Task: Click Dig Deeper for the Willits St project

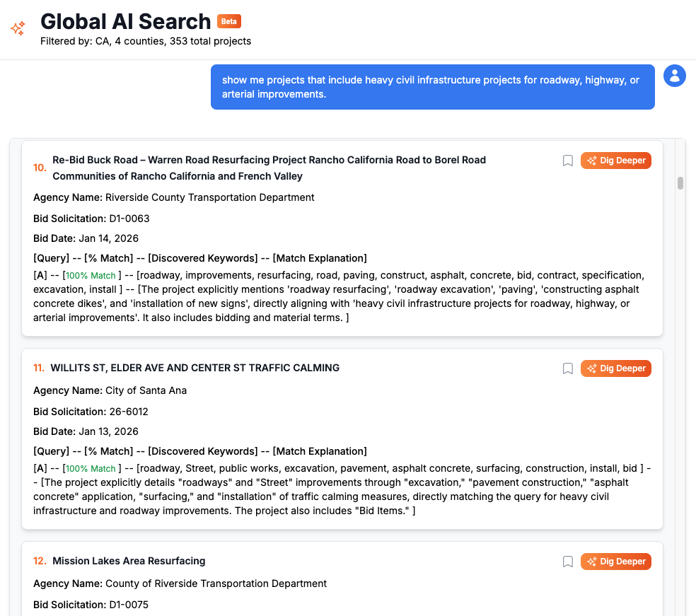Action: point(616,368)
